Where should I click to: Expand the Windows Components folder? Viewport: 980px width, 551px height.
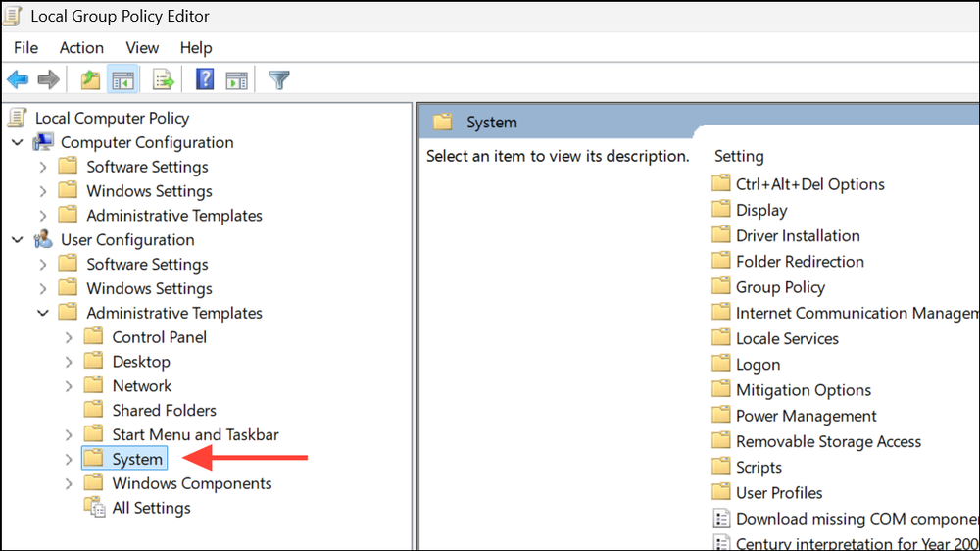tap(69, 483)
